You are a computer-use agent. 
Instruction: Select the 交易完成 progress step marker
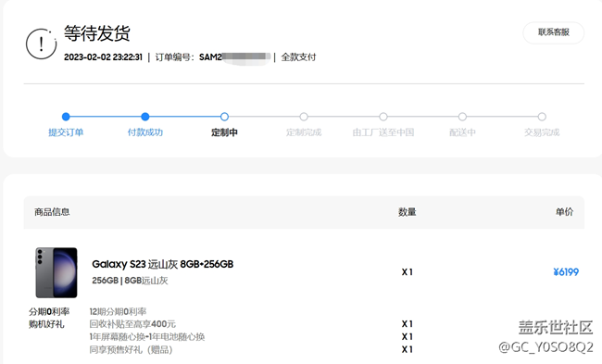542,117
